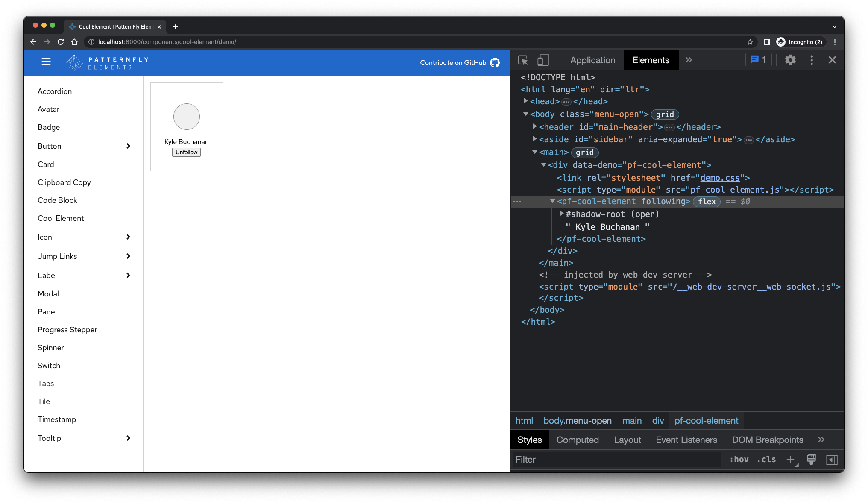Open the console messages counter badge

(x=758, y=60)
